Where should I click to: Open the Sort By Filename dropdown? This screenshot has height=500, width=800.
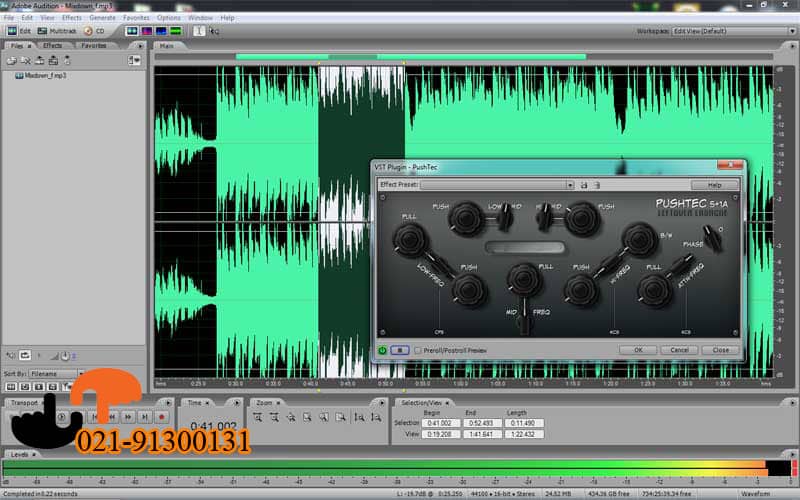pos(56,374)
